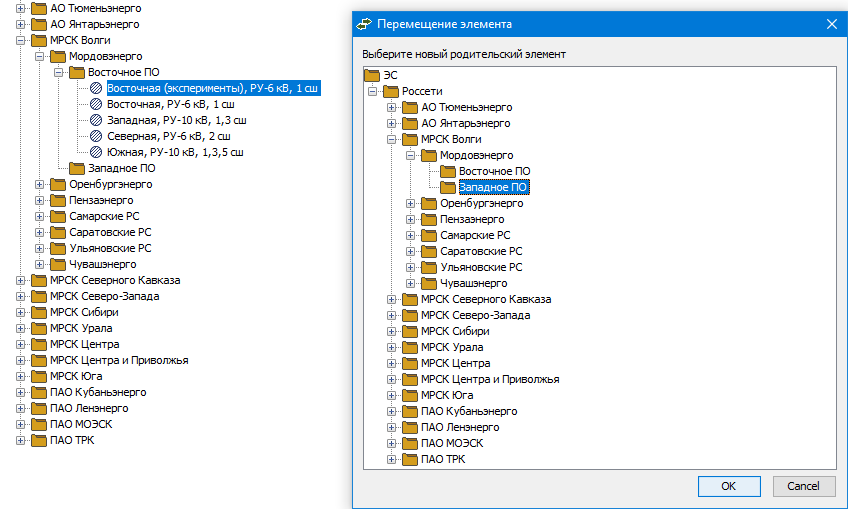The image size is (848, 509).
Task: Click Ульяновские РС folder icon in dialog
Action: coord(429,267)
